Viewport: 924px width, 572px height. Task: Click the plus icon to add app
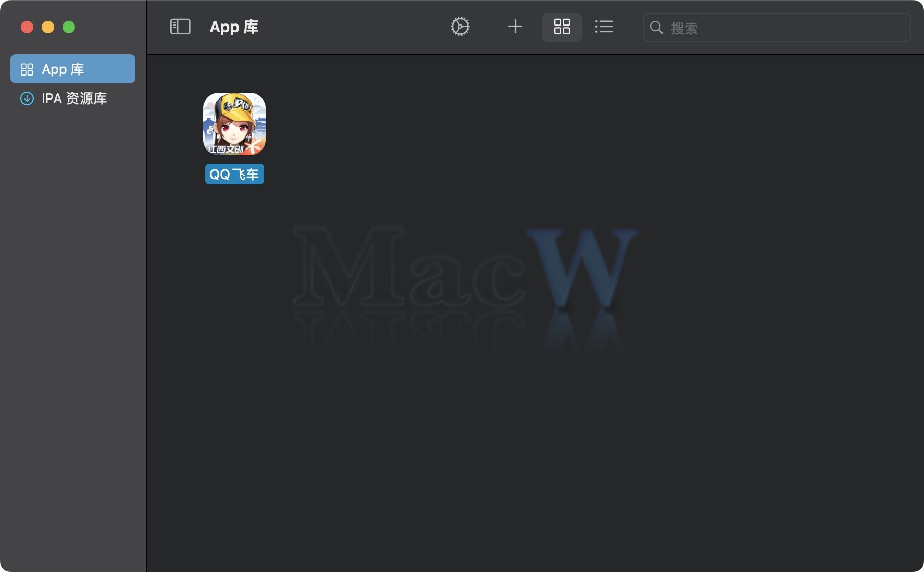pos(515,27)
